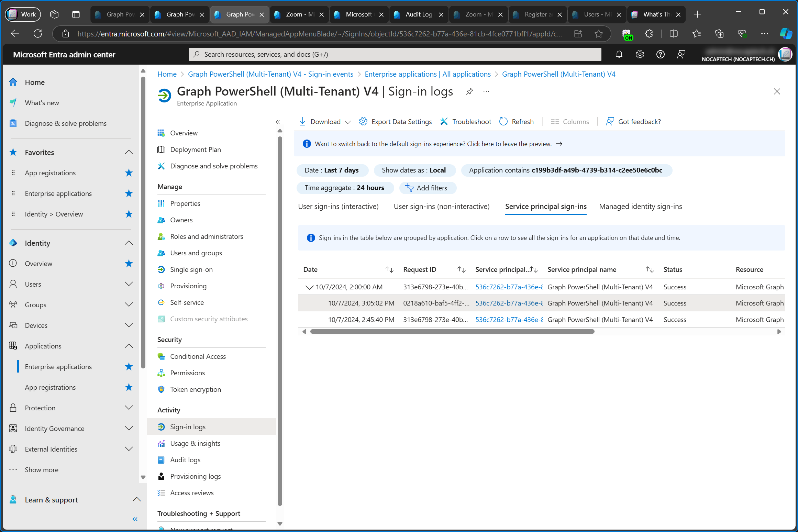Toggle star next to Identity Overview item
The width and height of the screenshot is (798, 532).
(x=129, y=264)
